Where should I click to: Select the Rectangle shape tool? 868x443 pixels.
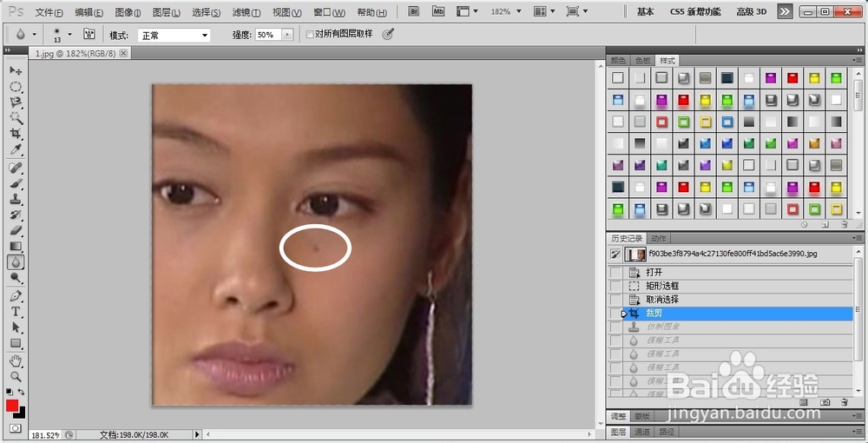pyautogui.click(x=16, y=343)
